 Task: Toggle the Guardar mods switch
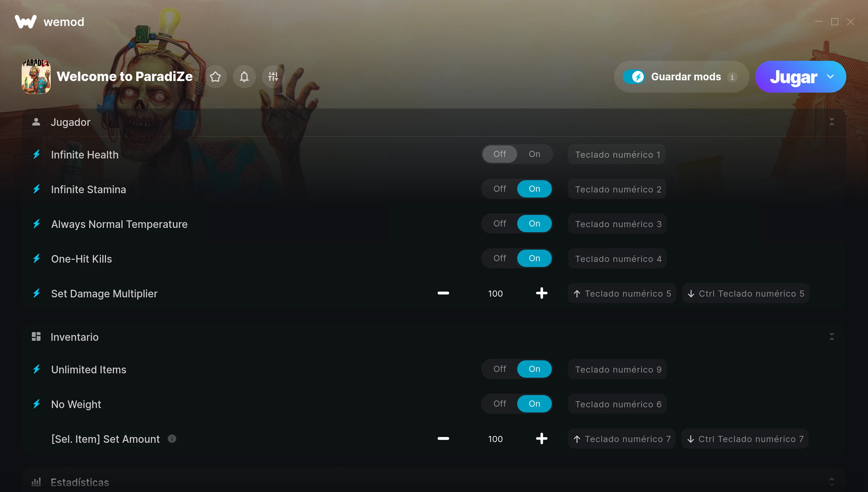[x=634, y=77]
